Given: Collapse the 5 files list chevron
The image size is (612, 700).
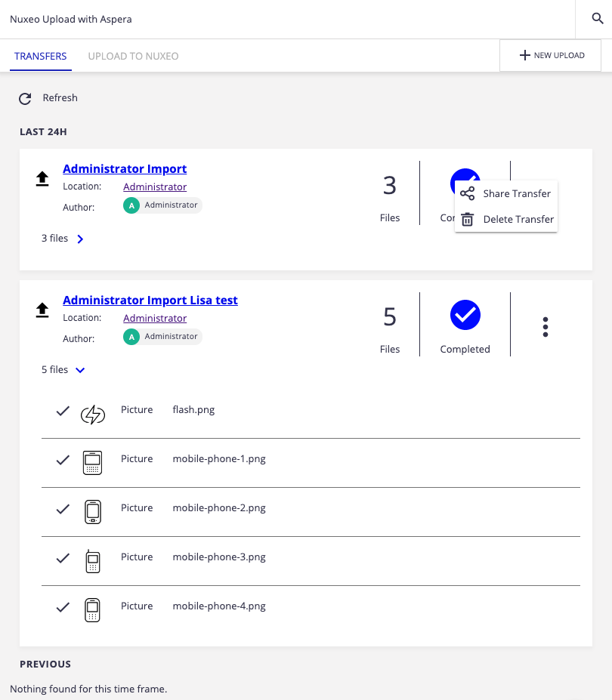Looking at the screenshot, I should 80,370.
